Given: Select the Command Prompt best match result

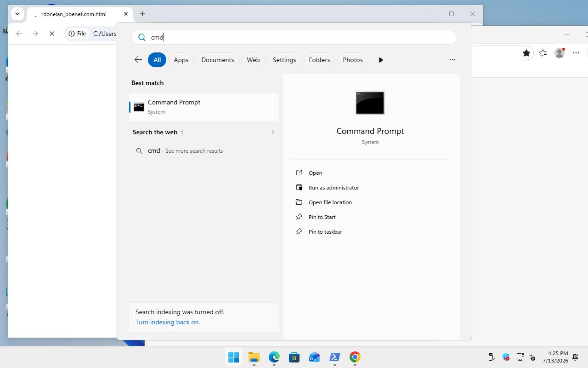Looking at the screenshot, I should click(204, 107).
